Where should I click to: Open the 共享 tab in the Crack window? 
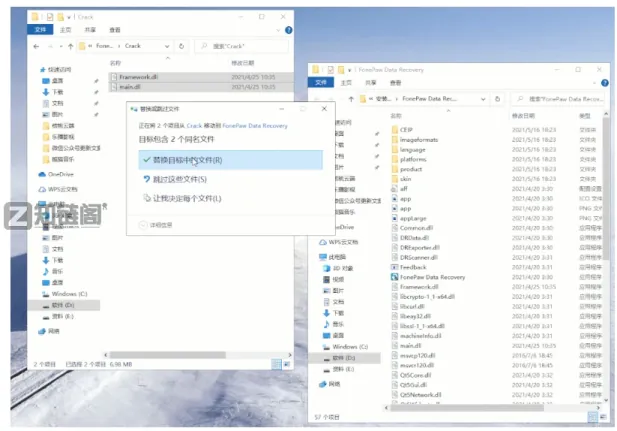tap(90, 30)
